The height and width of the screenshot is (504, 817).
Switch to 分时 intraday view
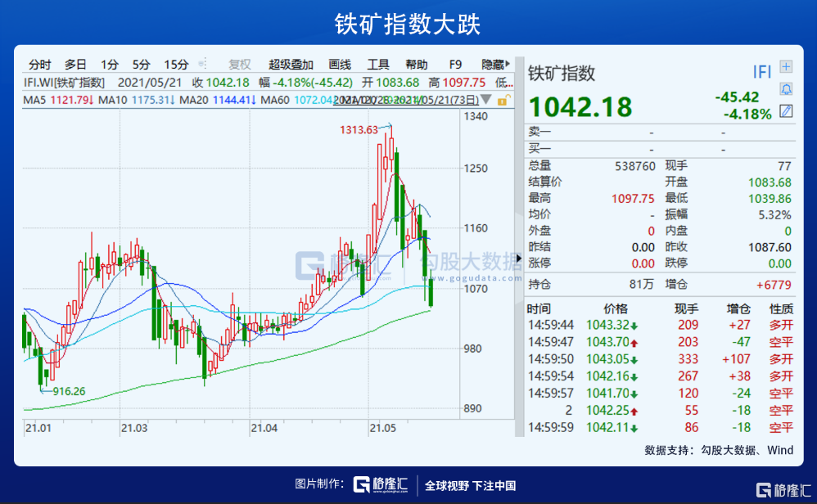click(x=39, y=64)
